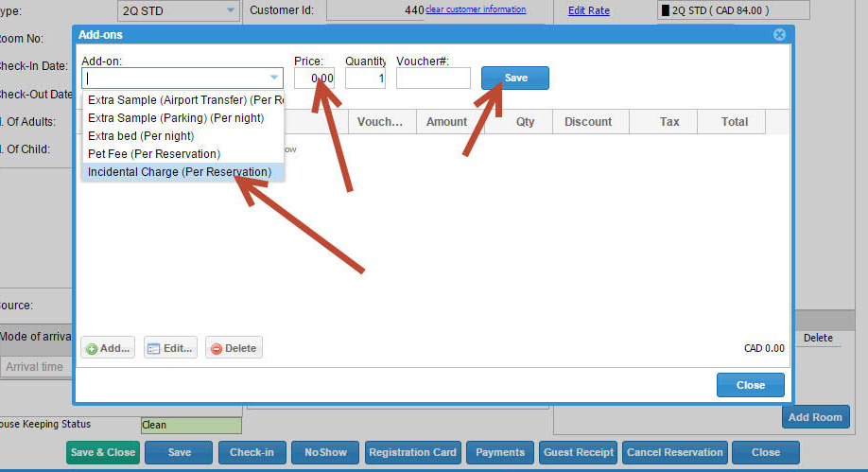Pick Extra Sample (Parking) add-on
Screen dimensions: 868x472
176,118
